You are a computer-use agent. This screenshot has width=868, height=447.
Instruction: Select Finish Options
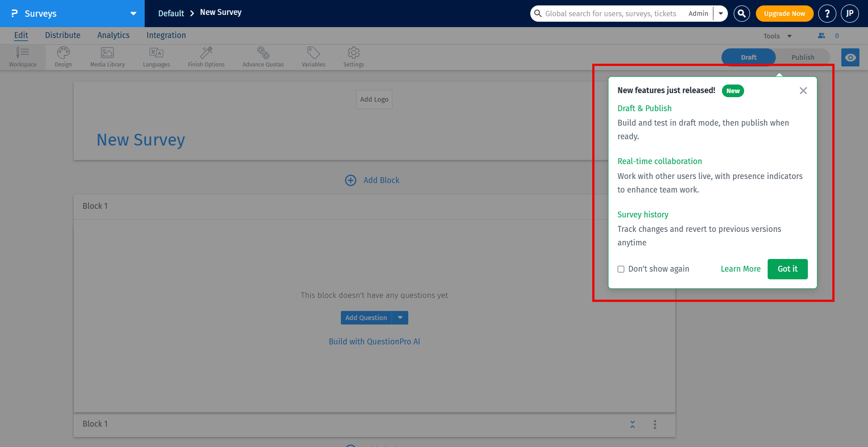[206, 56]
